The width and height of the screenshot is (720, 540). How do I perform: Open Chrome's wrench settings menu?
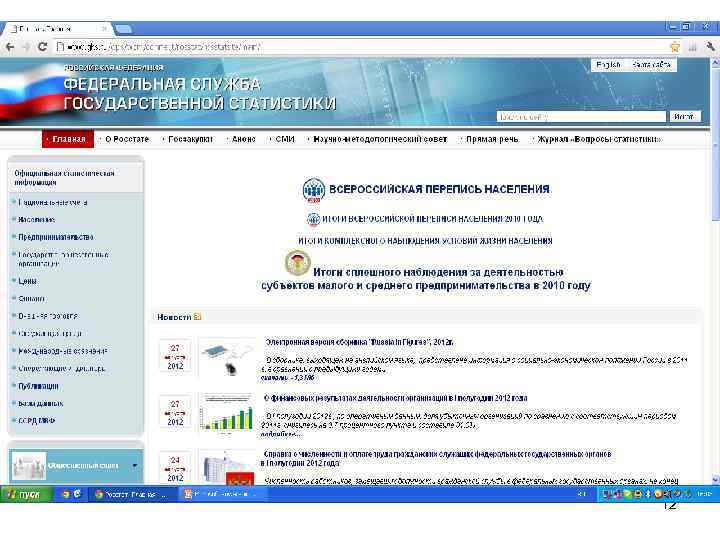(x=710, y=47)
